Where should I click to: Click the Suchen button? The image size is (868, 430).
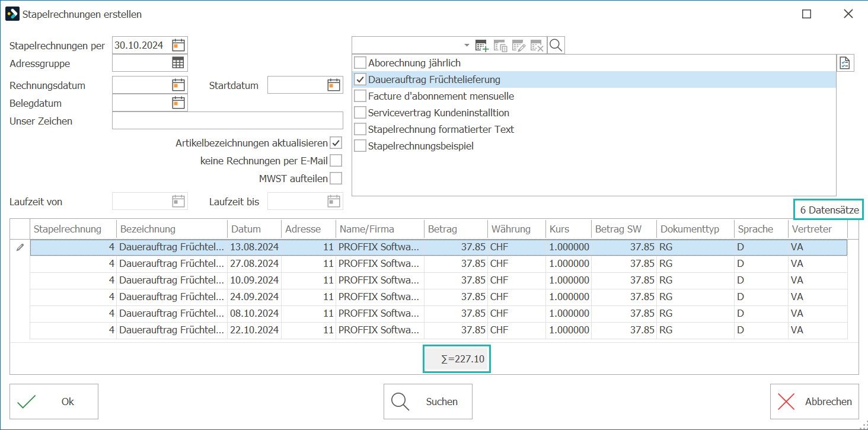click(428, 402)
